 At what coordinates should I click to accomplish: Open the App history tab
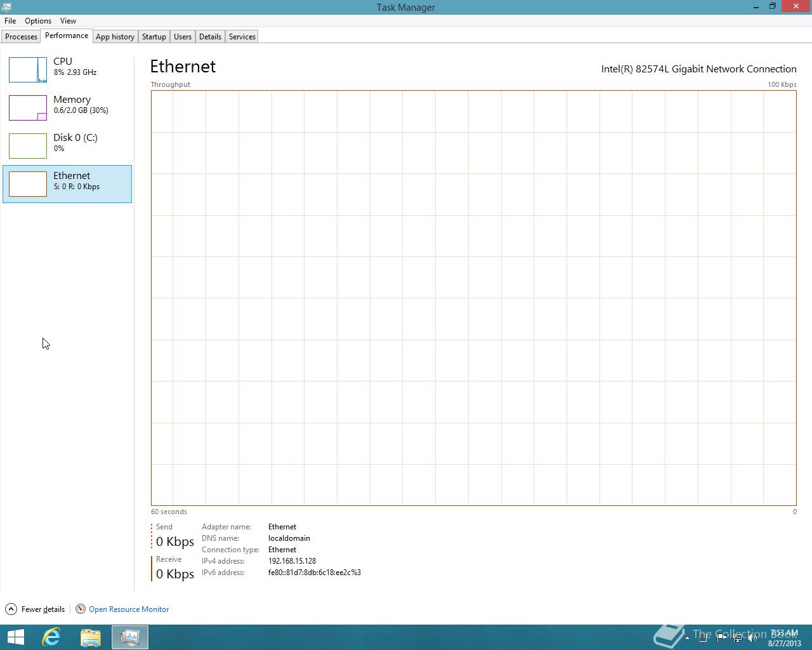(x=115, y=37)
